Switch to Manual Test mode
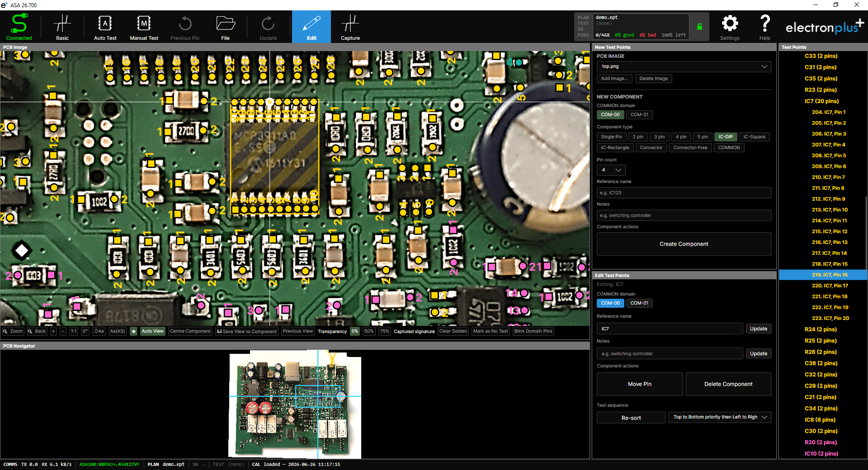Image resolution: width=868 pixels, height=470 pixels. pyautogui.click(x=144, y=27)
